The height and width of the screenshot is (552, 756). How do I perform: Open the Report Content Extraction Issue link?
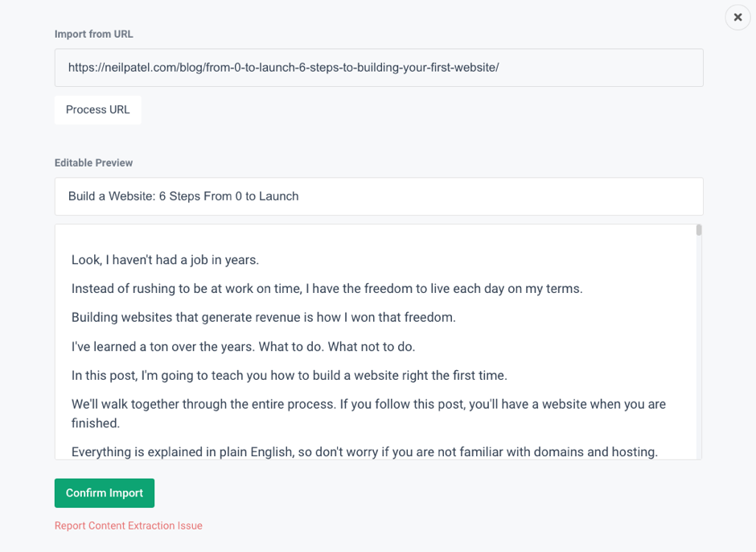tap(128, 525)
